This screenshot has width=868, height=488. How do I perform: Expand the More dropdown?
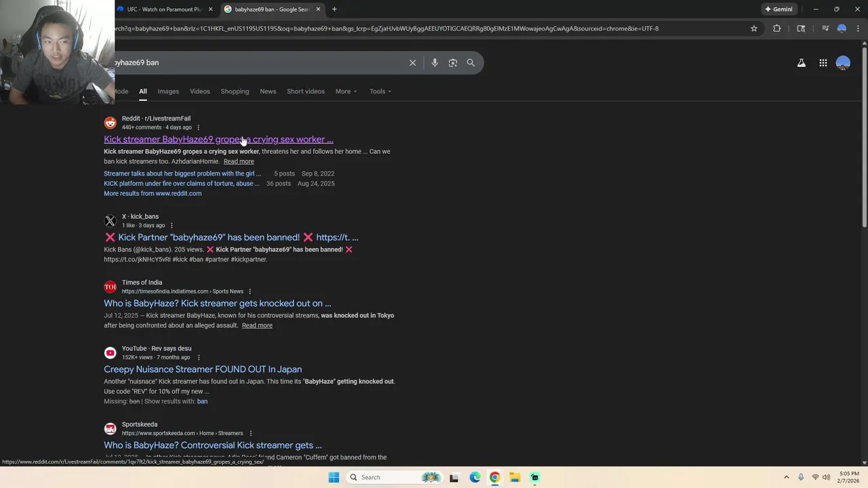pos(346,91)
